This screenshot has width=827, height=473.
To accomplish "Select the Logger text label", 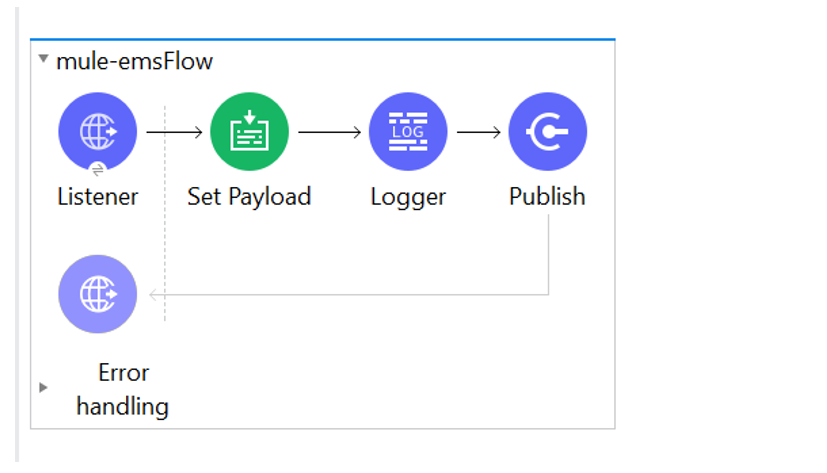I will click(x=408, y=197).
